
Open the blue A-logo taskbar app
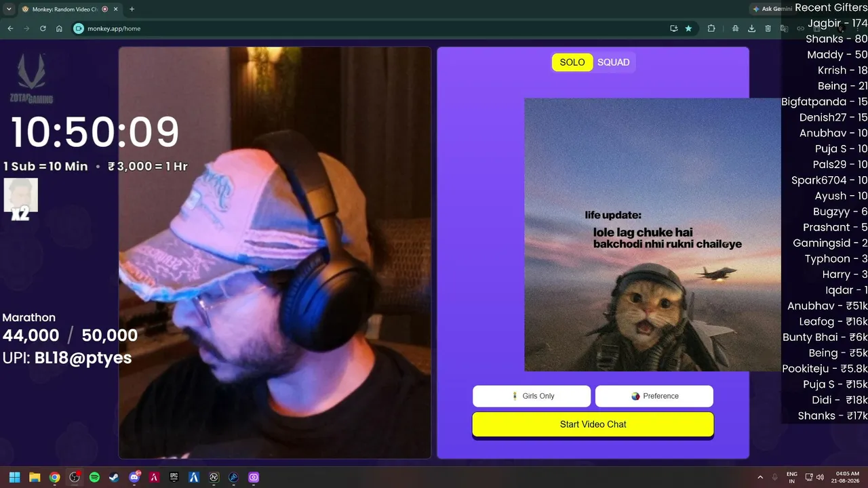[194, 477]
